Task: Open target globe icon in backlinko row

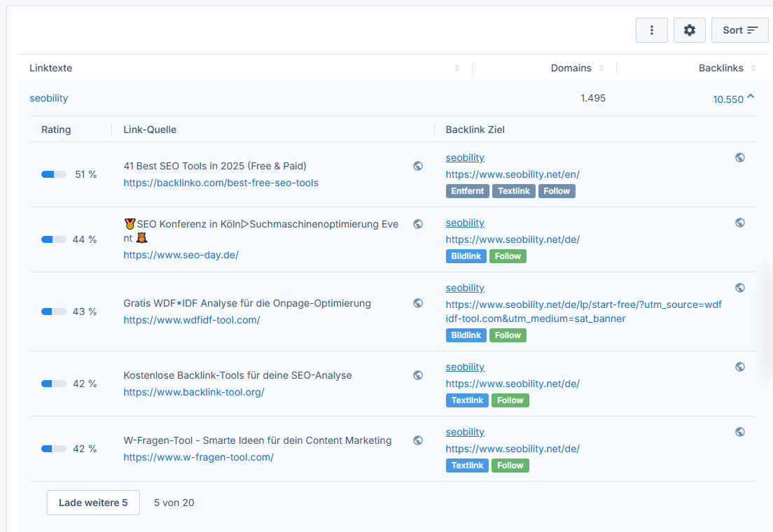Action: (740, 157)
